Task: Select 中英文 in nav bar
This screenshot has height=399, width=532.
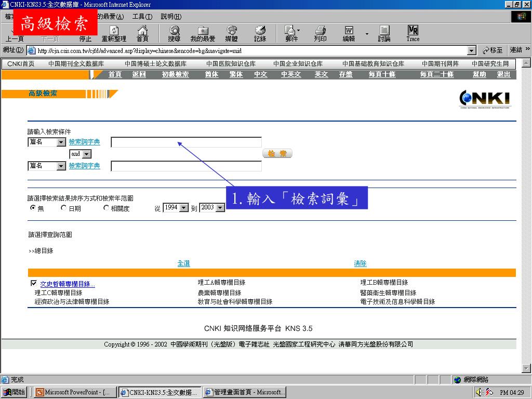Action: 291,74
